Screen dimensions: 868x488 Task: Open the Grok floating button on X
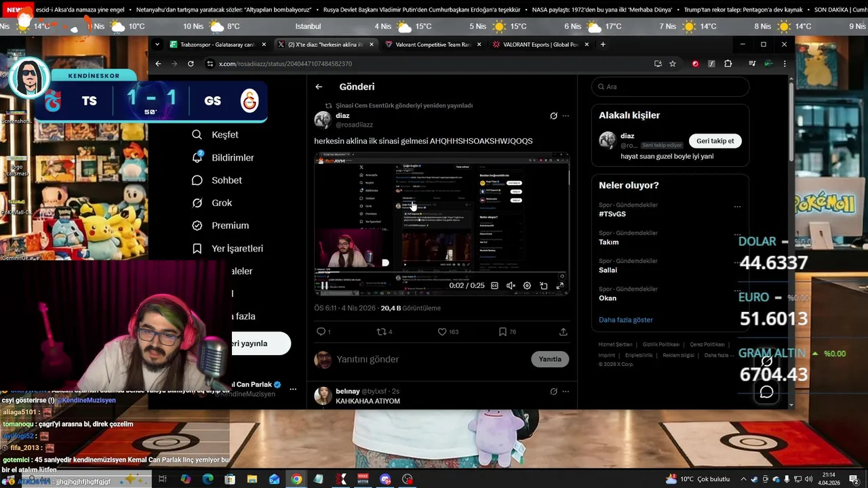point(767,361)
